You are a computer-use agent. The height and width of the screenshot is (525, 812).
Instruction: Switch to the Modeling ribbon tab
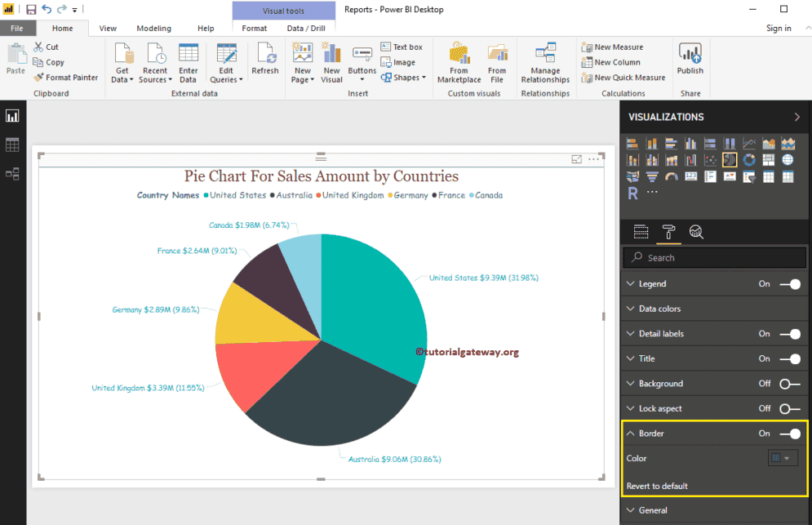pyautogui.click(x=153, y=29)
